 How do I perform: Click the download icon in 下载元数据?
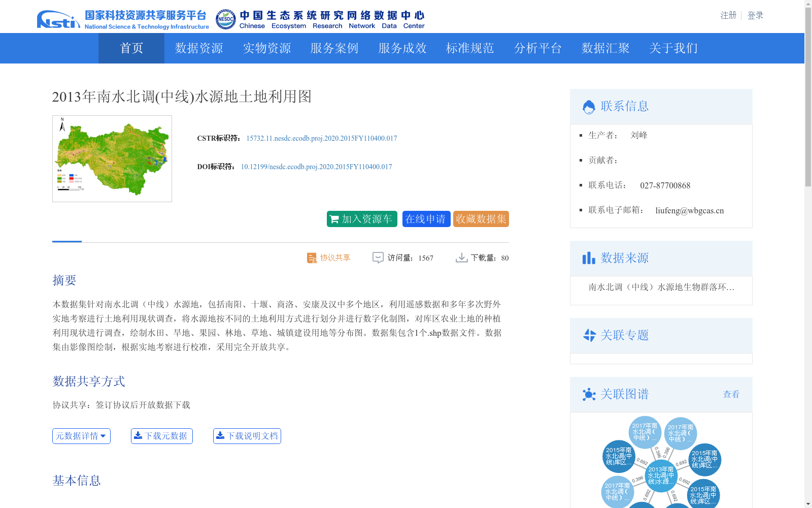pyautogui.click(x=138, y=435)
